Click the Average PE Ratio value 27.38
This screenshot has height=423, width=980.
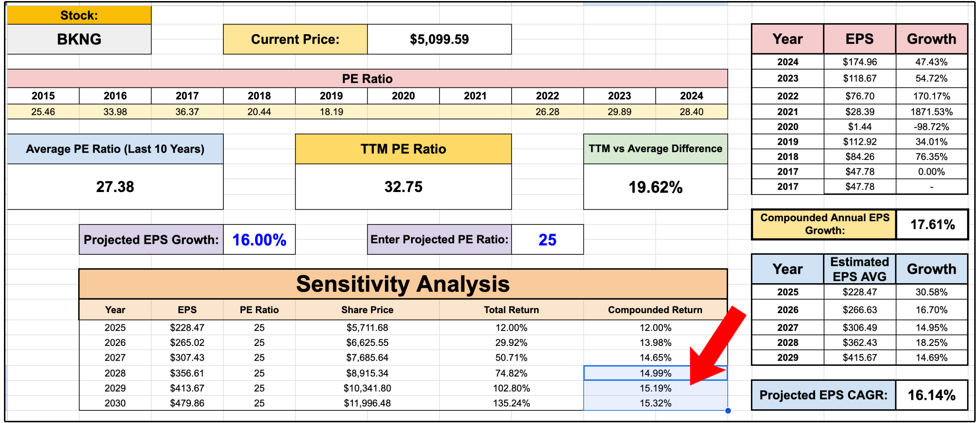click(x=115, y=187)
